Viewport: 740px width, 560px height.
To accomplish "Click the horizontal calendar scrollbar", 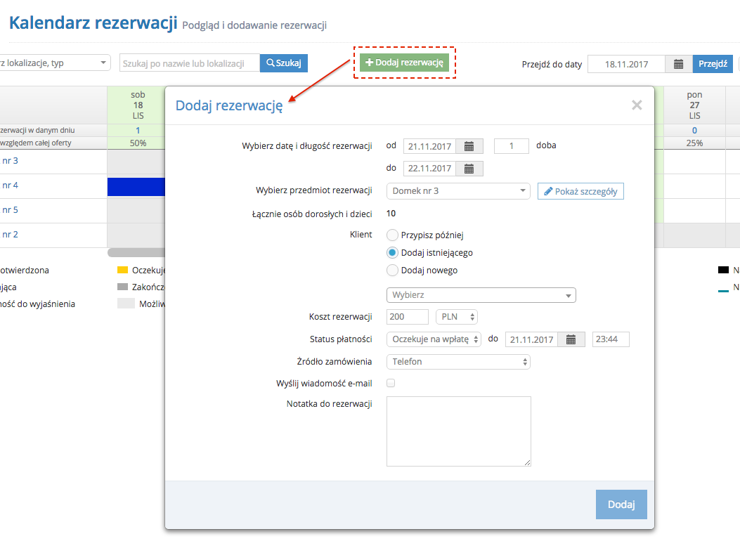I will (135, 252).
